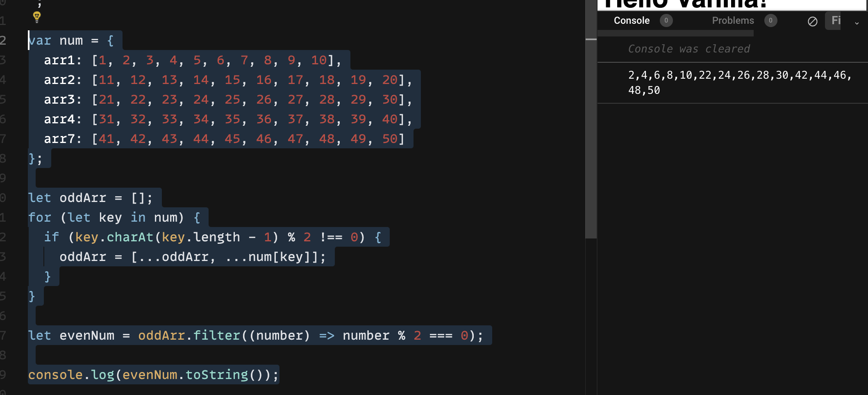
Task: Switch to the Console tab
Action: point(632,20)
